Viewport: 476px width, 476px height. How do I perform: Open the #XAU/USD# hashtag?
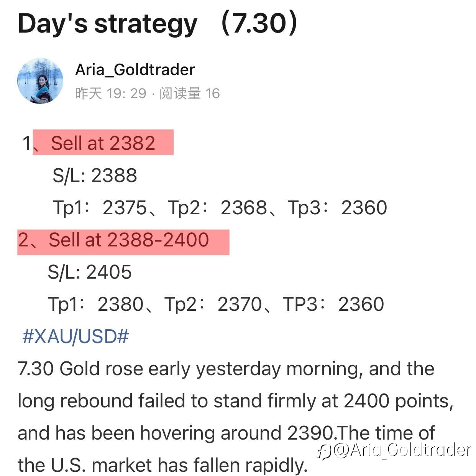(x=76, y=336)
